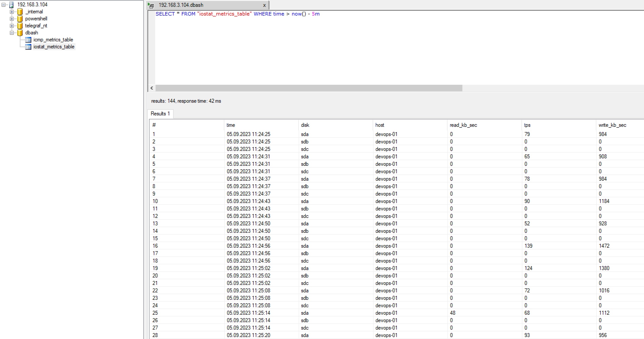Select tps value 78 in row 7
The height and width of the screenshot is (339, 644).
tap(527, 179)
